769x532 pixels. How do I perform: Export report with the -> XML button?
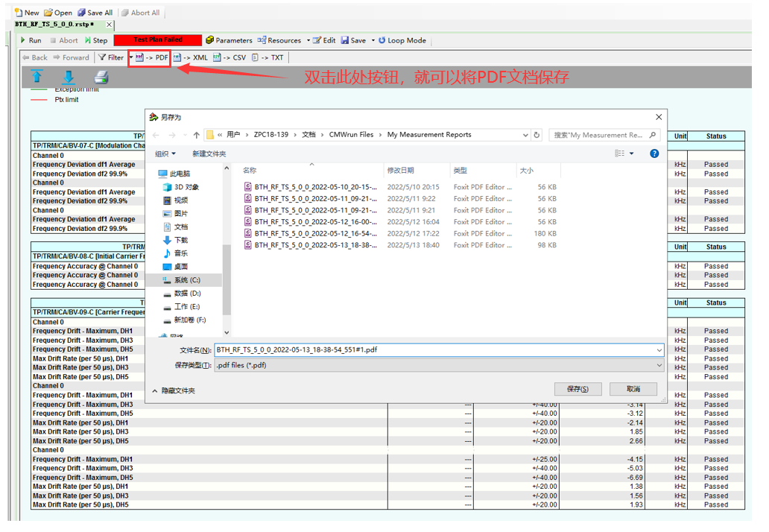[x=190, y=58]
